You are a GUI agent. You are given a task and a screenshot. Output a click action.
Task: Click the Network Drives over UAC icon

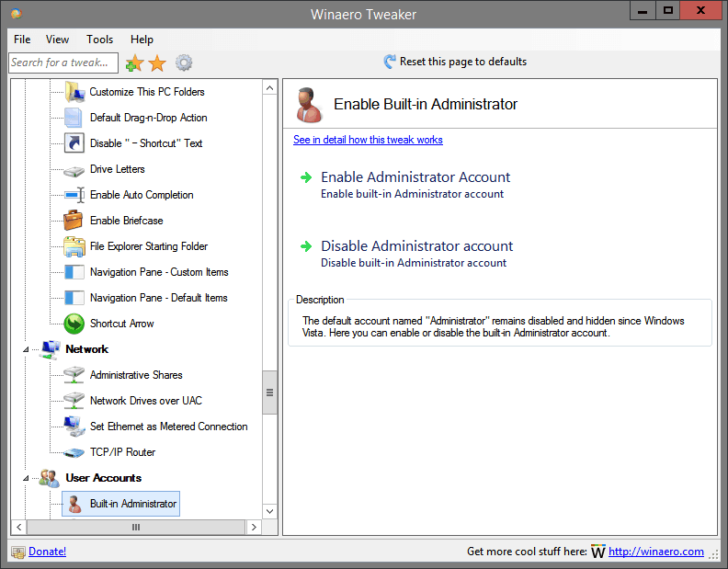click(x=74, y=401)
